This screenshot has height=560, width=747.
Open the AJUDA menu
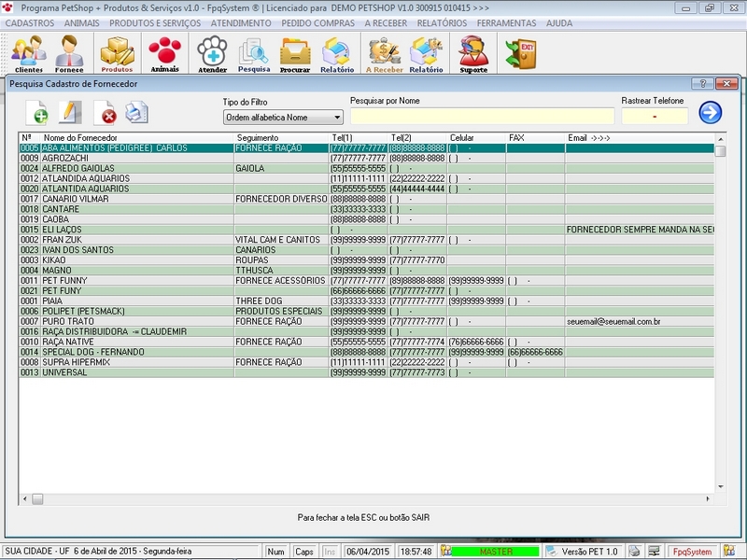coord(559,23)
